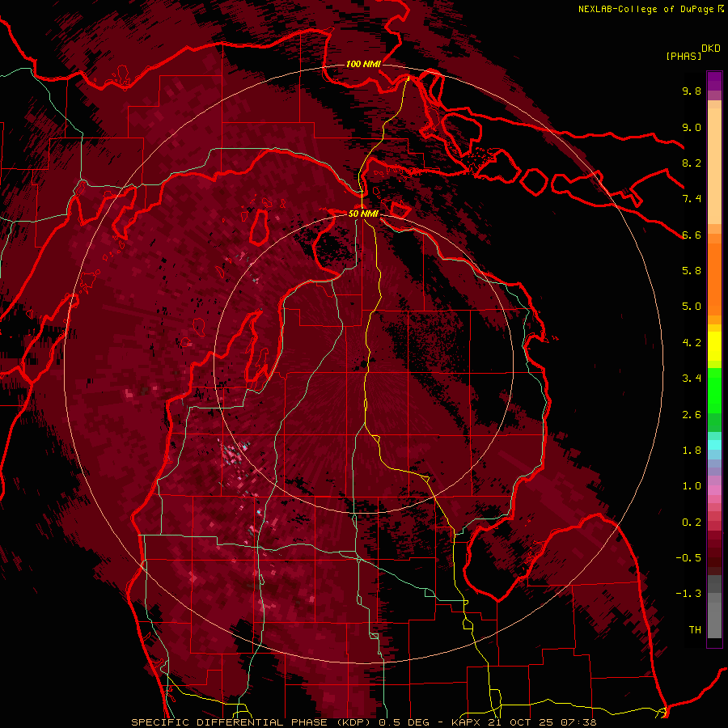
Task: Select the 6.6 scale value
Action: point(692,235)
